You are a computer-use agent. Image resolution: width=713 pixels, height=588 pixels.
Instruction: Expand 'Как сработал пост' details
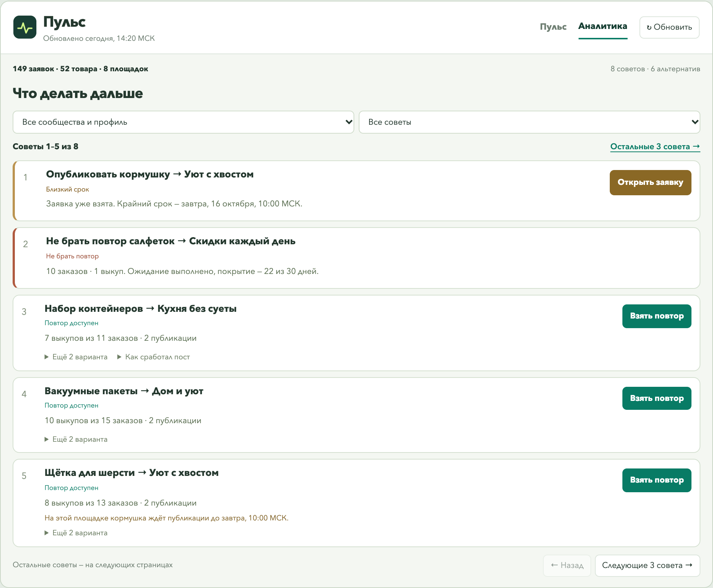click(x=153, y=357)
